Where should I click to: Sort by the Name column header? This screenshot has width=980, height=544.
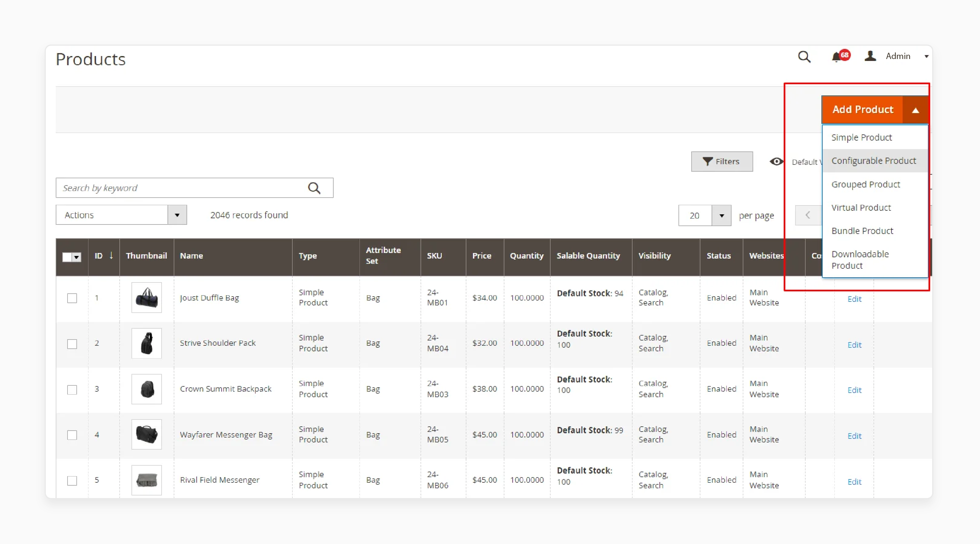[233, 256]
